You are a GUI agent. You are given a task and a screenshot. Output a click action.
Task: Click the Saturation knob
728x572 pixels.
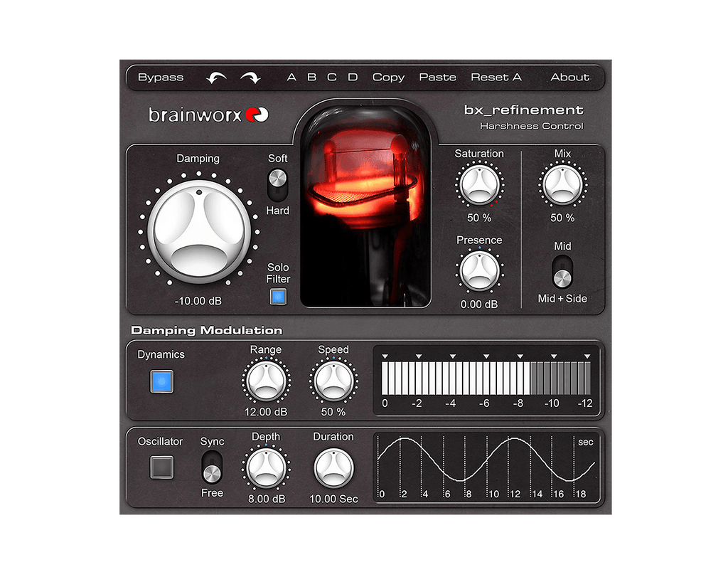tap(479, 184)
